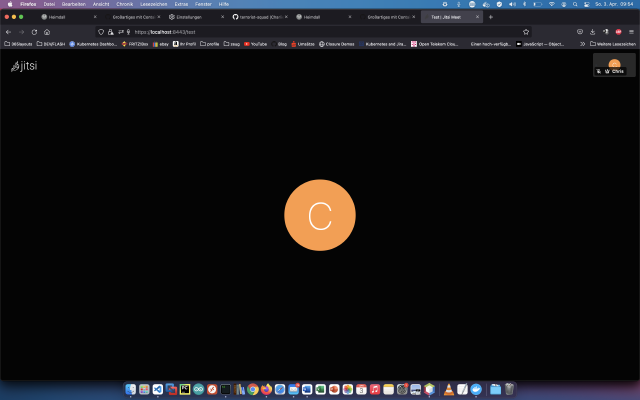Open the Closure Demos bookmark

point(337,44)
